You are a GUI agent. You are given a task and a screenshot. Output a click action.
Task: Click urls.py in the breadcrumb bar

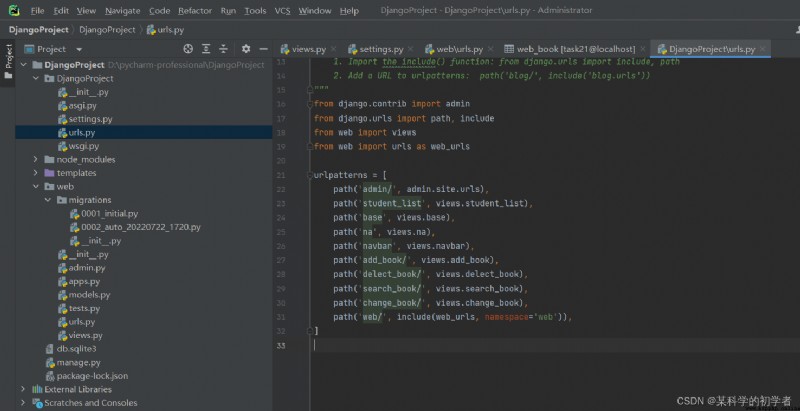[x=165, y=30]
